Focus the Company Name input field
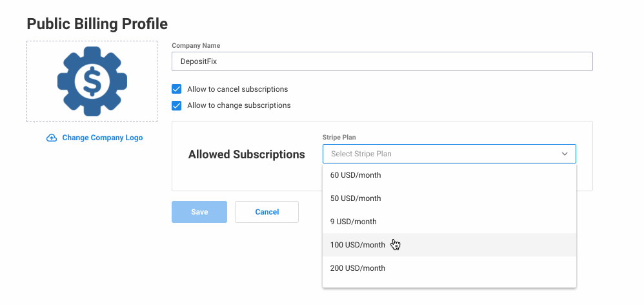Viewport: 644px width, 305px height. pos(382,61)
